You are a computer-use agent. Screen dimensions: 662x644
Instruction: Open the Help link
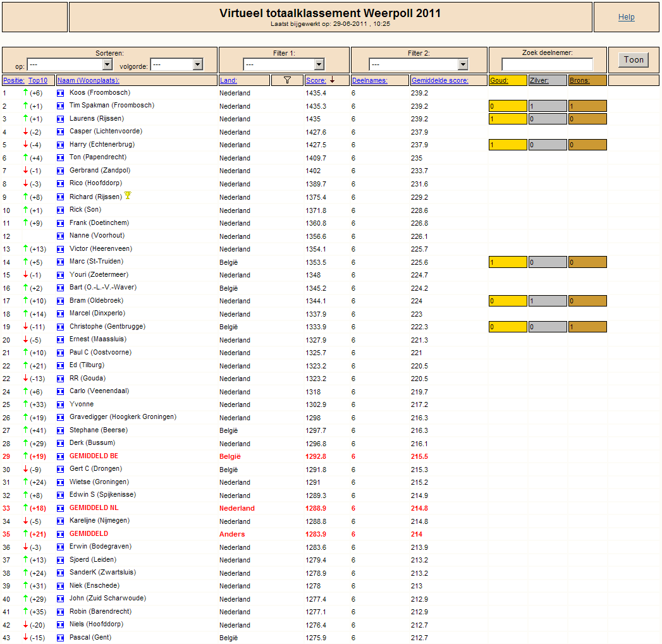(626, 17)
